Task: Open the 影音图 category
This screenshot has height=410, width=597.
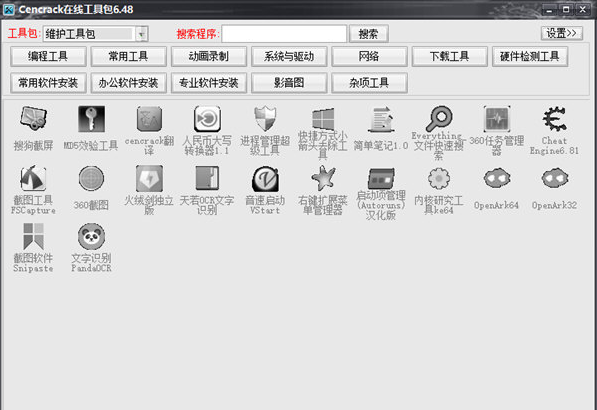Action: [x=289, y=83]
